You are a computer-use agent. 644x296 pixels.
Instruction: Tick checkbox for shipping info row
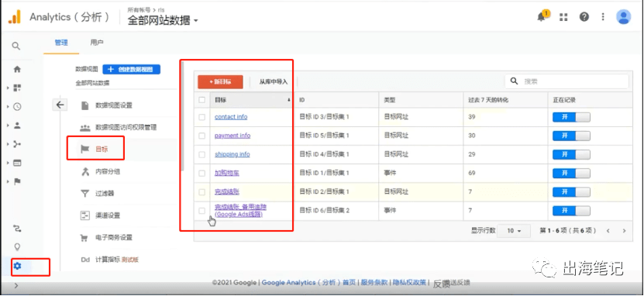201,155
